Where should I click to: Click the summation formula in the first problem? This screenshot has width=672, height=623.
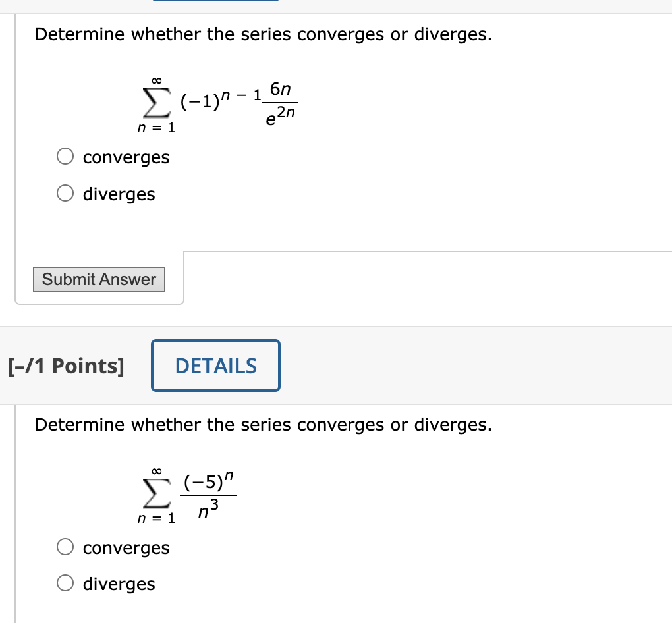[x=217, y=102]
